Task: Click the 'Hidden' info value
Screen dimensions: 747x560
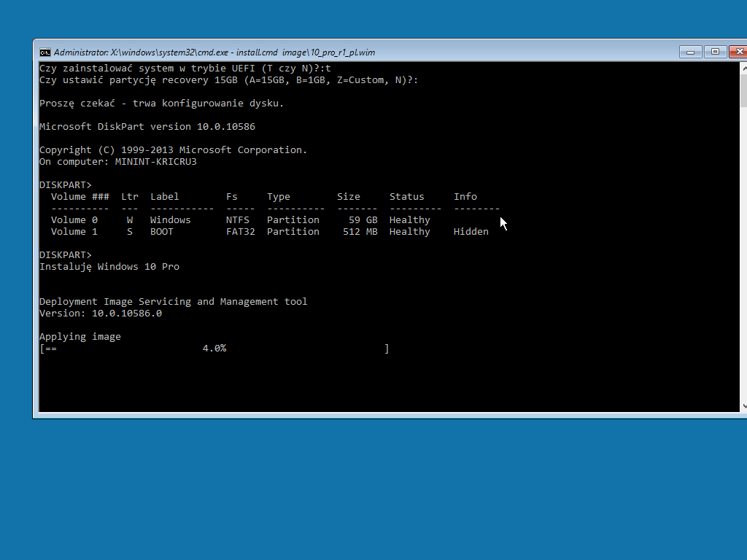Action: [471, 232]
